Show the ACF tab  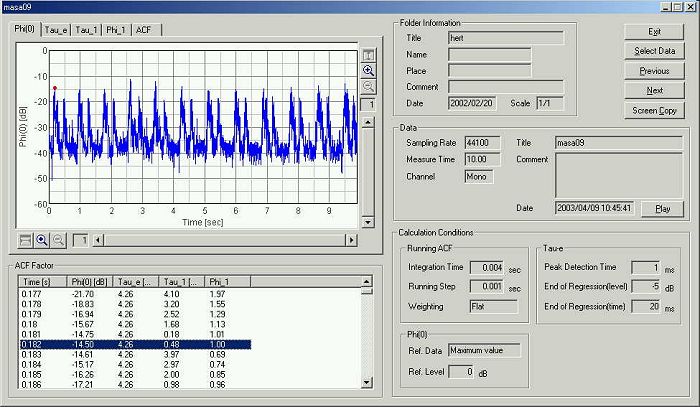[144, 30]
